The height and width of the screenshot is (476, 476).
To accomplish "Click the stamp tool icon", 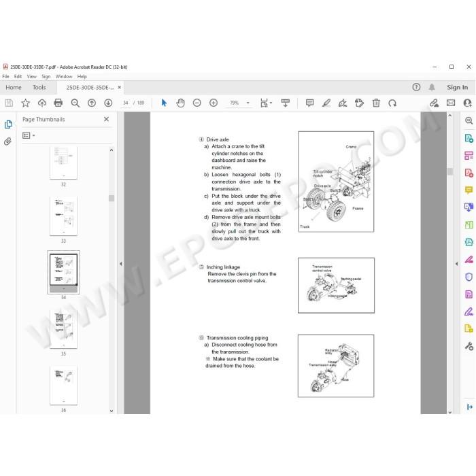I will point(360,103).
